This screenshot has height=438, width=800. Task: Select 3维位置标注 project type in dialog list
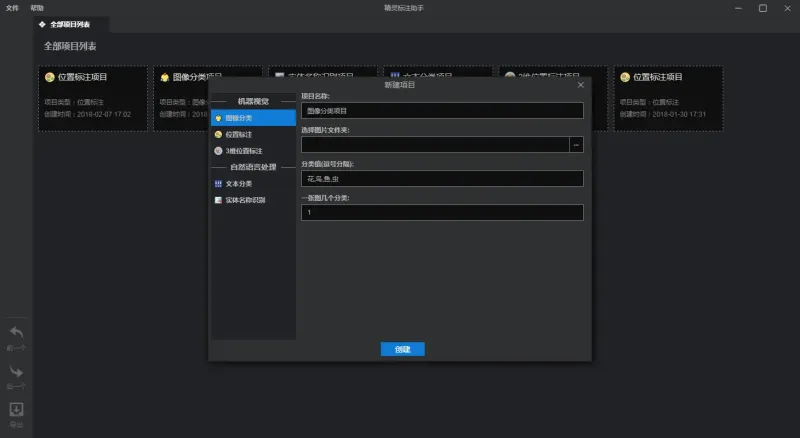pyautogui.click(x=253, y=151)
